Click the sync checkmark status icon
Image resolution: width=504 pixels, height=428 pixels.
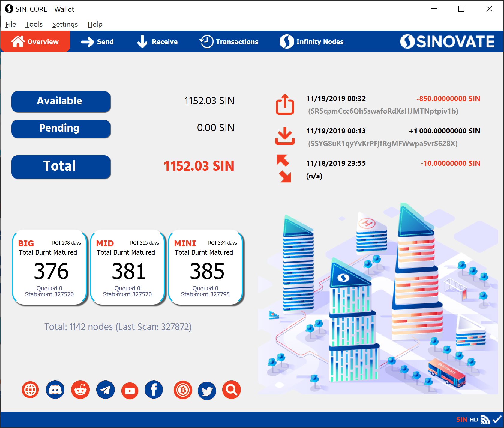[x=497, y=419]
